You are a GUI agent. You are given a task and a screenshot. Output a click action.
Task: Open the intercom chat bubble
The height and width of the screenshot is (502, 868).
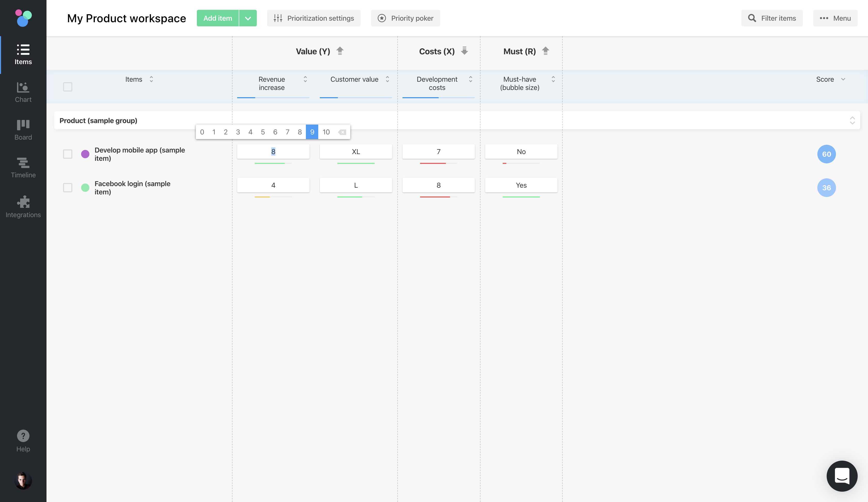pos(842,476)
